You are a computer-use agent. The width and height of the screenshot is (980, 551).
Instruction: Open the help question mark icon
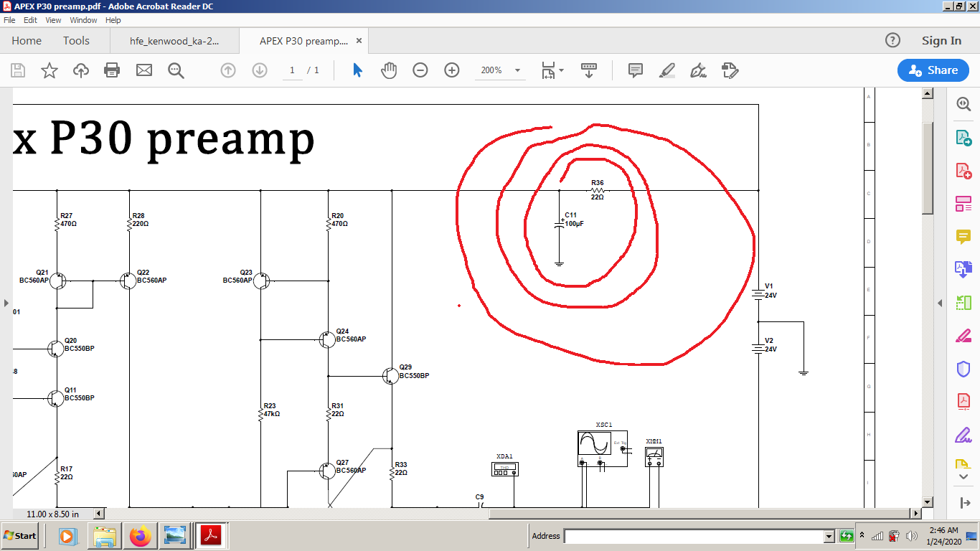click(892, 40)
